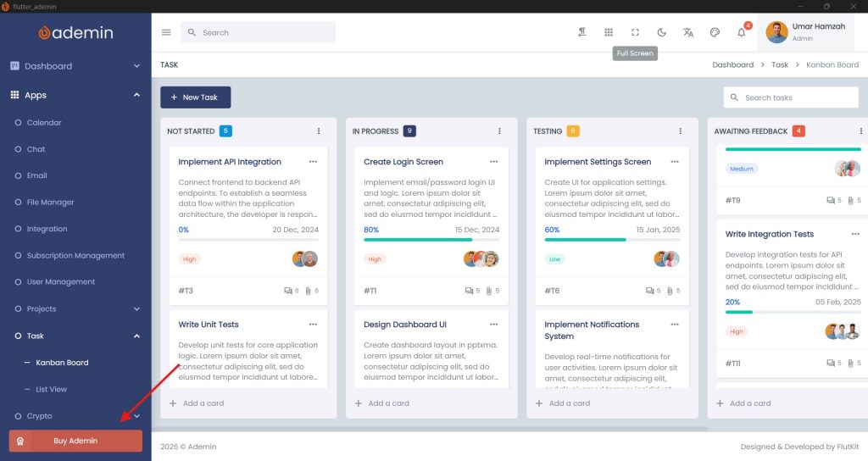
Task: Click the text direction RTL icon
Action: click(582, 32)
